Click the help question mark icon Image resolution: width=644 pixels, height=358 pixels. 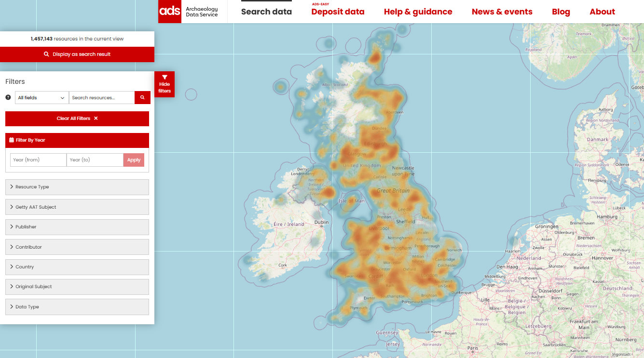(8, 97)
